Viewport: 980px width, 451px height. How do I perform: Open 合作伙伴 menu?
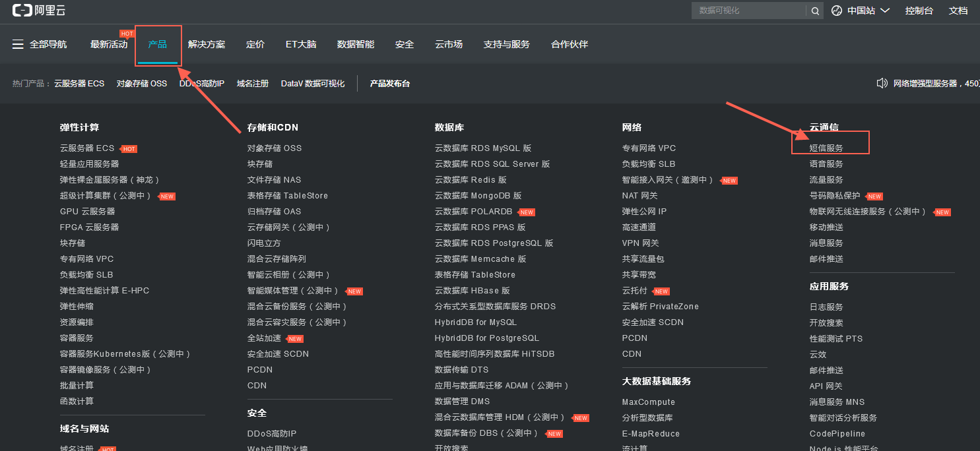coord(570,44)
